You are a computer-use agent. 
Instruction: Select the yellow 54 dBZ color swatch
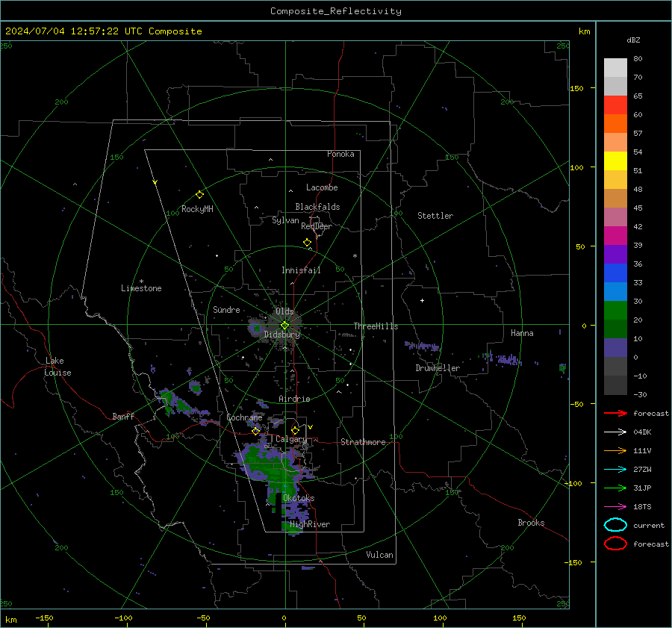click(x=615, y=161)
